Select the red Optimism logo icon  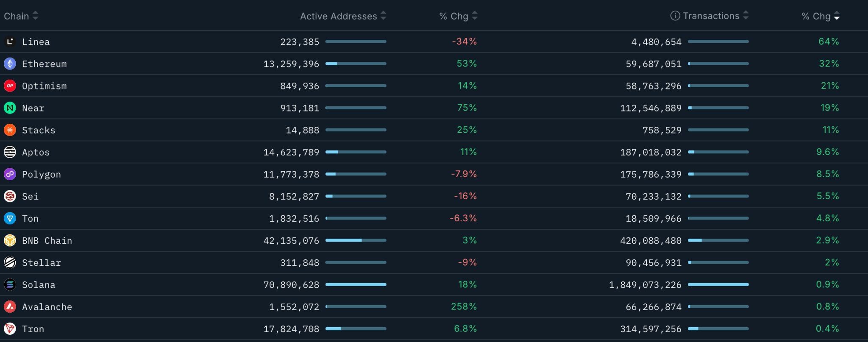(x=10, y=86)
